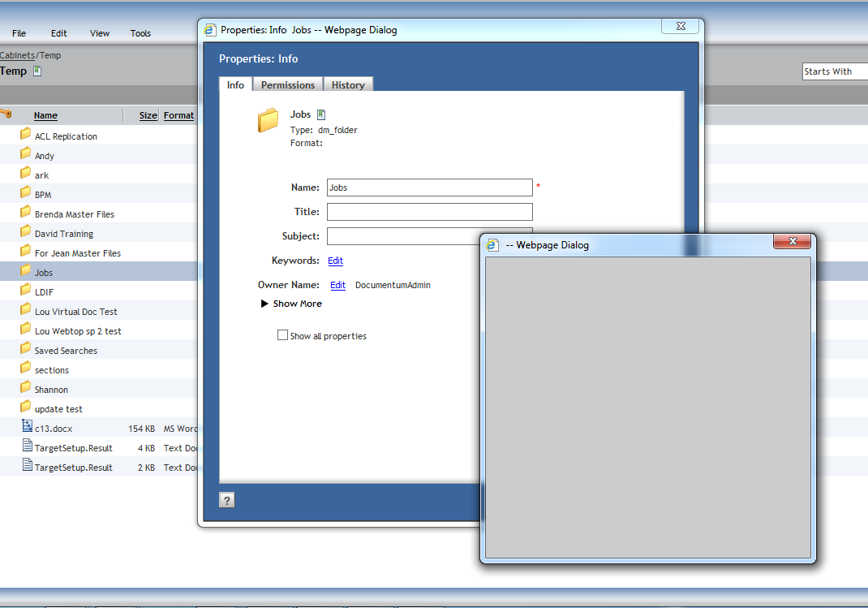Click the Lou Virtual Doc Test folder icon
Image resolution: width=868 pixels, height=608 pixels.
(25, 309)
